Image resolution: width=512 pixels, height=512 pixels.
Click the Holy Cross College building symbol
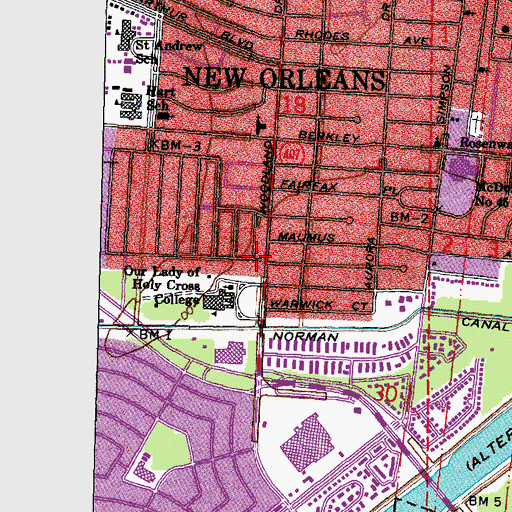tap(219, 300)
